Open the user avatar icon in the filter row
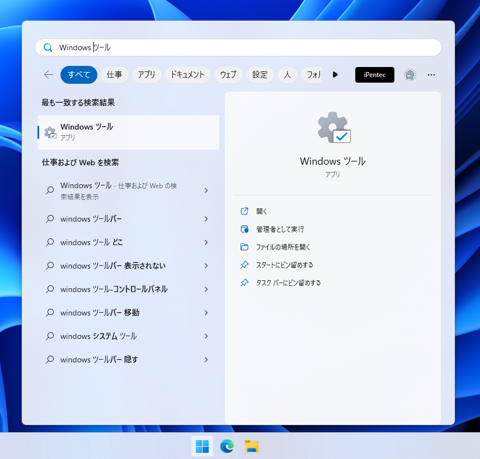Image resolution: width=480 pixels, height=459 pixels. [x=410, y=75]
